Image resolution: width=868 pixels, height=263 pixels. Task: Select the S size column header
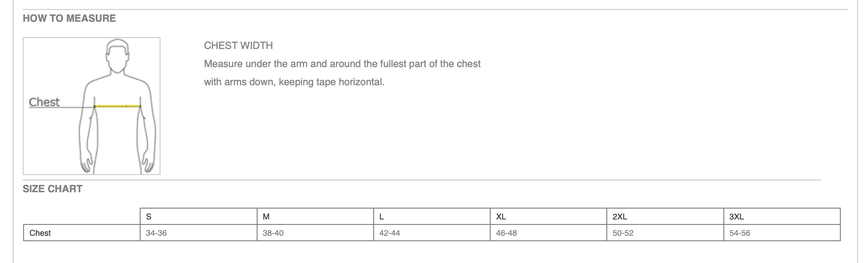[x=199, y=216]
